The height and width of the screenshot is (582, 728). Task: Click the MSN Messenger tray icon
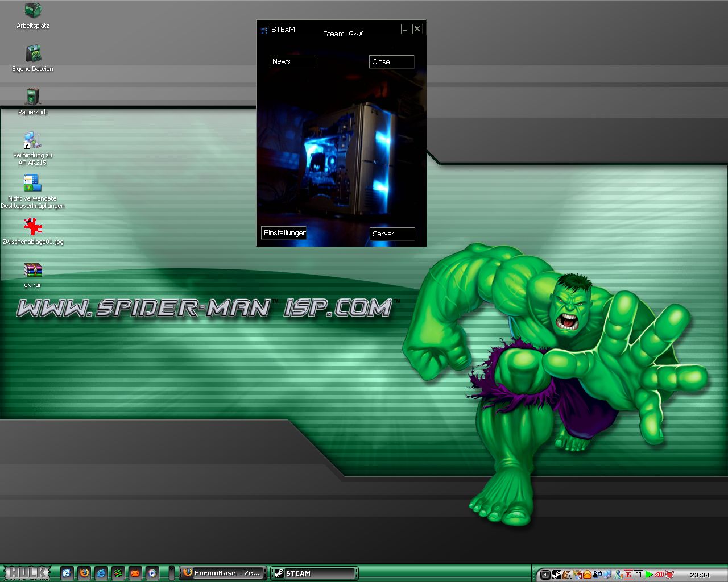(618, 575)
